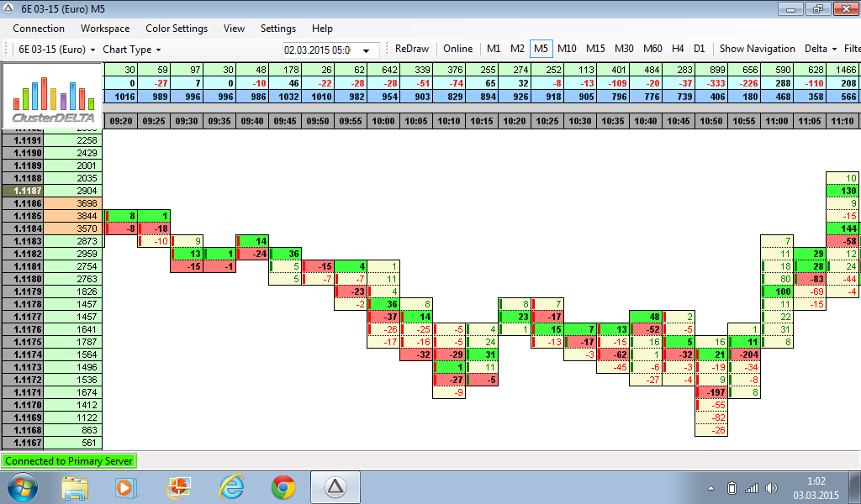The height and width of the screenshot is (504, 861).
Task: Switch timeframe to M1
Action: (494, 49)
